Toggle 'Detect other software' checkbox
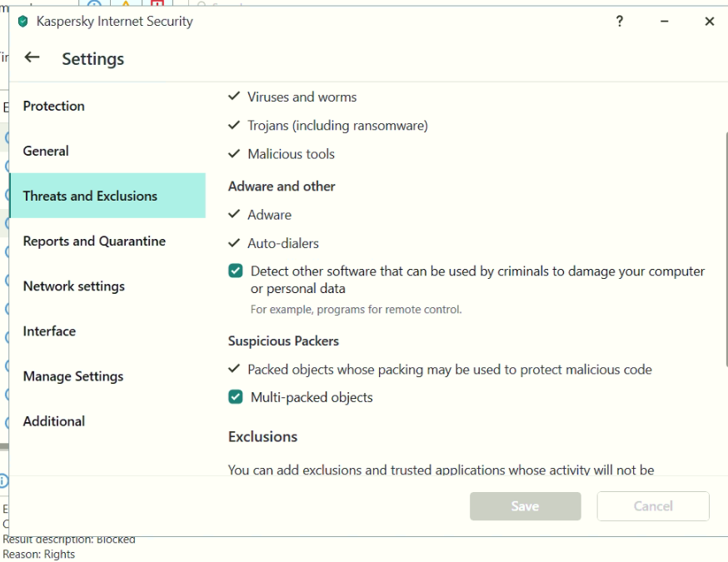Image resolution: width=728 pixels, height=562 pixels. 236,271
